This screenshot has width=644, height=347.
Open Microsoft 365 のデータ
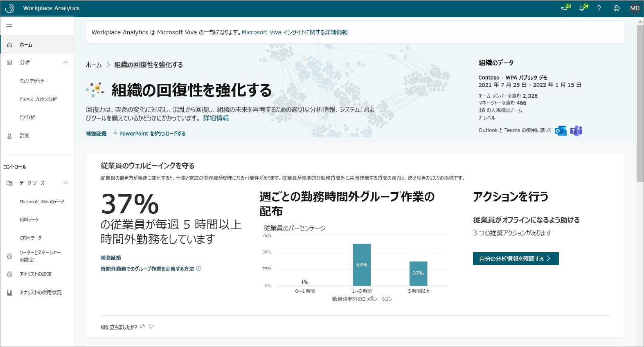click(x=42, y=201)
